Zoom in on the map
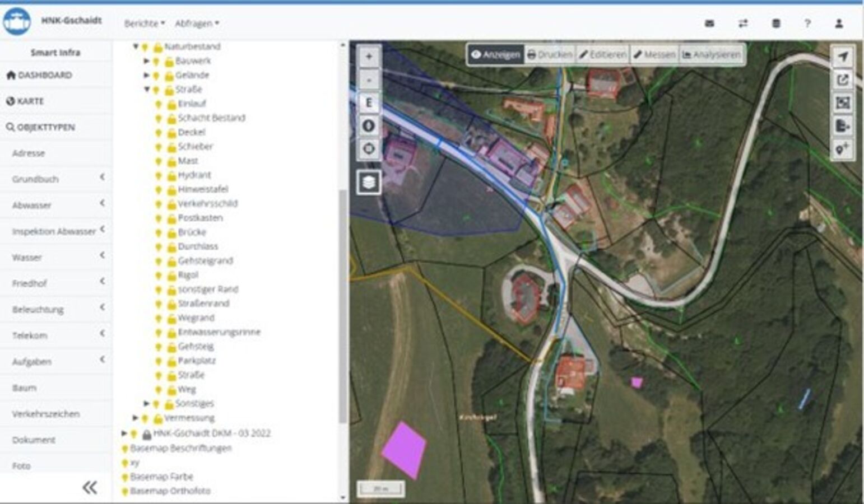 369,57
